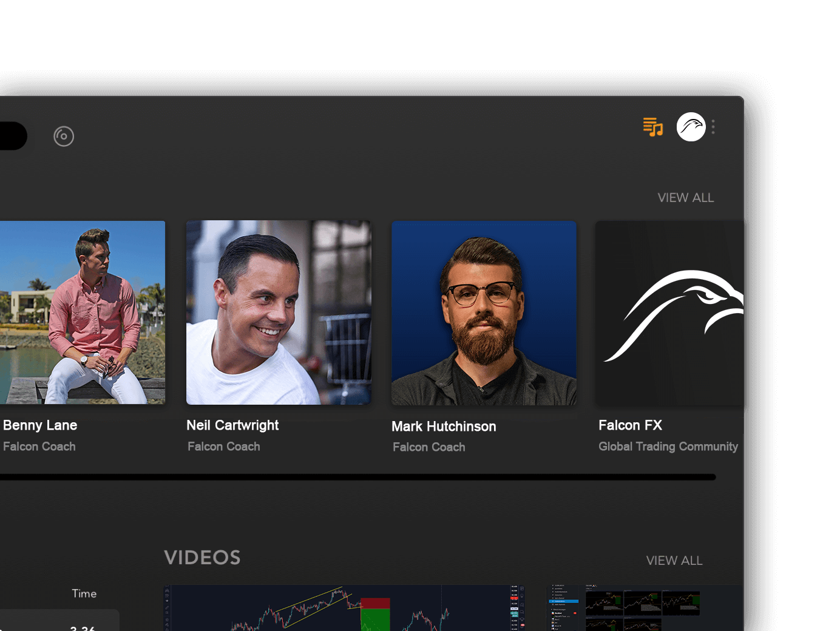The image size is (840, 631).
Task: Open Mark Hutchinson's profile photo
Action: point(484,313)
